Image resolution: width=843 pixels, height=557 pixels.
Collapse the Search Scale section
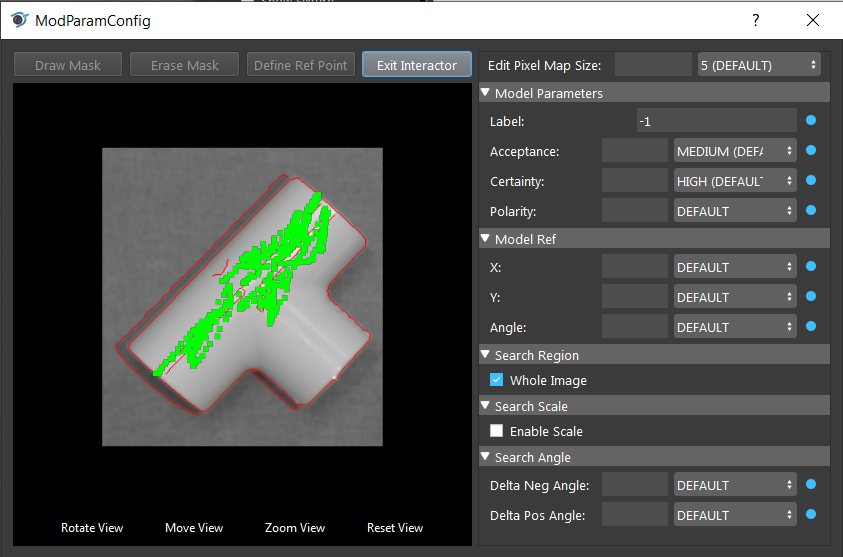485,405
